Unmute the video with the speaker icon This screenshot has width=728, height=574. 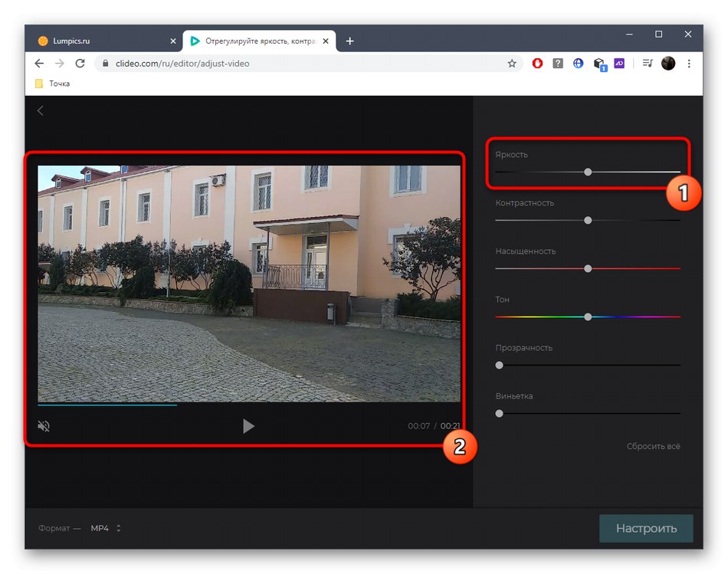[44, 426]
